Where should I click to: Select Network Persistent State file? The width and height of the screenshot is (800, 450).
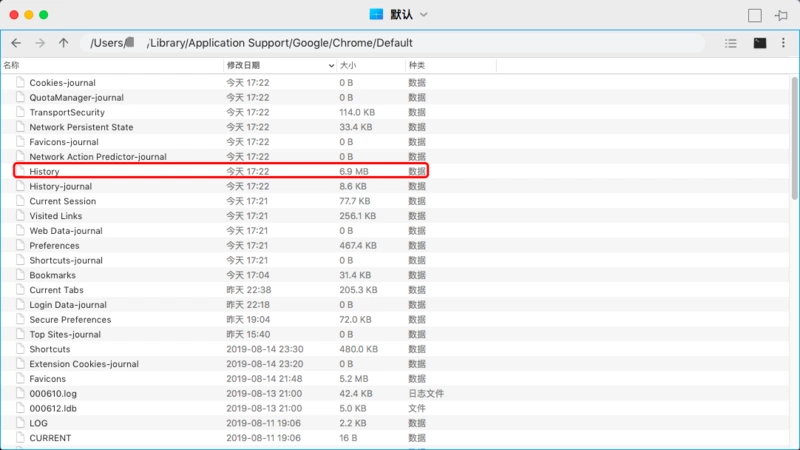click(81, 127)
